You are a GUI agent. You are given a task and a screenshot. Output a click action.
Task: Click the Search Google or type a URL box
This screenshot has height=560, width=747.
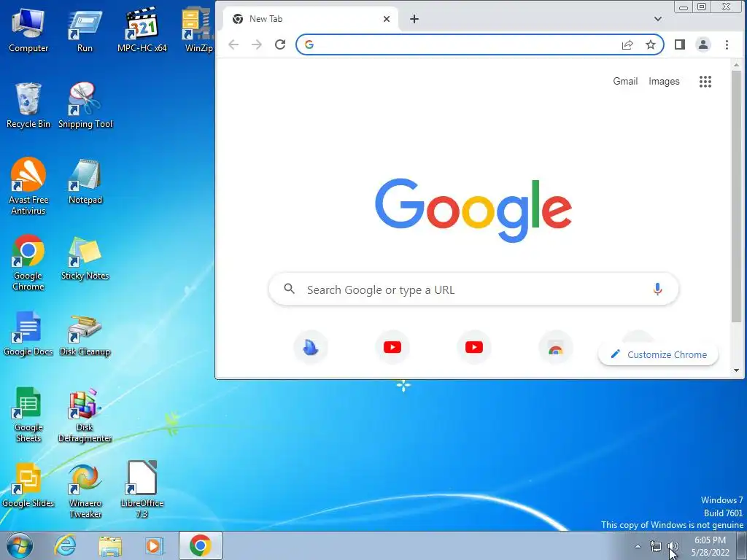pos(473,289)
